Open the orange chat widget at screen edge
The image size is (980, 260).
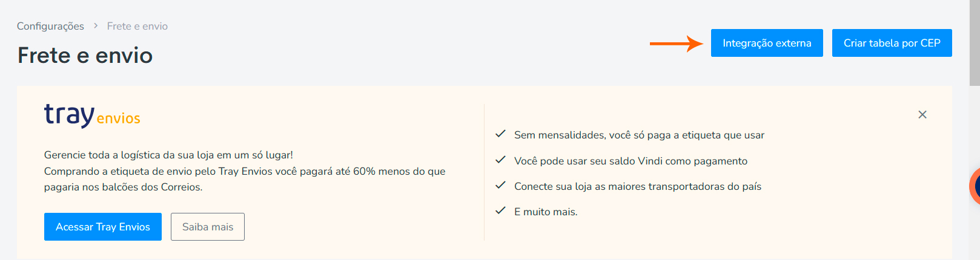pos(975,186)
